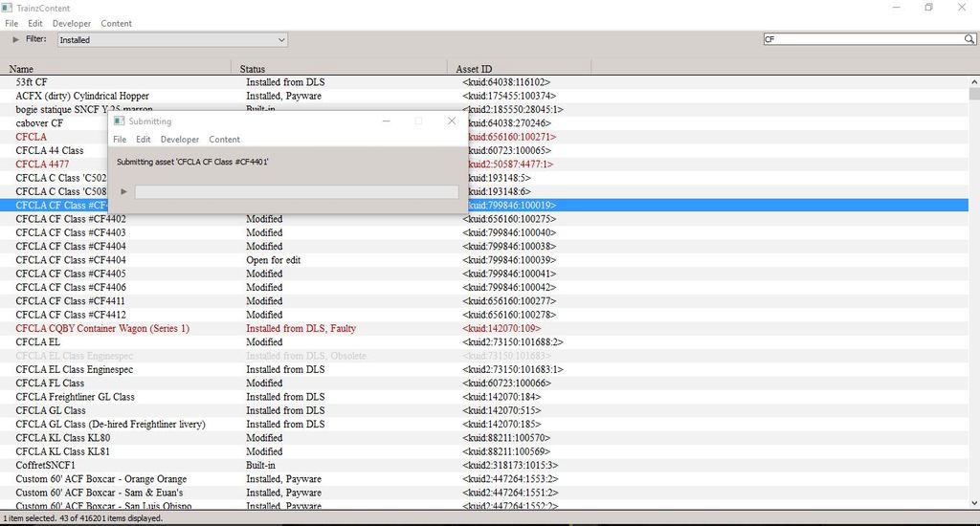Click the Installed from DLS, Faulty status
Viewport: 980px width, 526px height.
coord(301,329)
